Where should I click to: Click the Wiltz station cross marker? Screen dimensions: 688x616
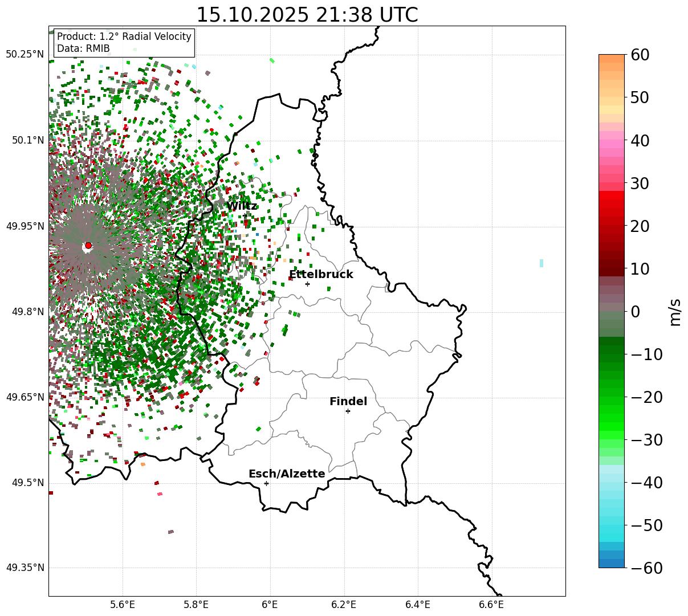point(245,215)
